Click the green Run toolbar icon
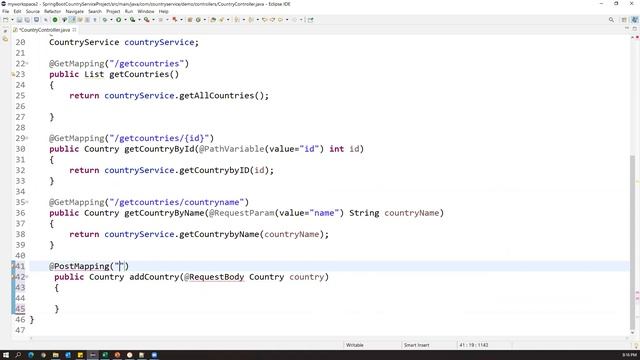The width and height of the screenshot is (640, 360). coord(118,20)
